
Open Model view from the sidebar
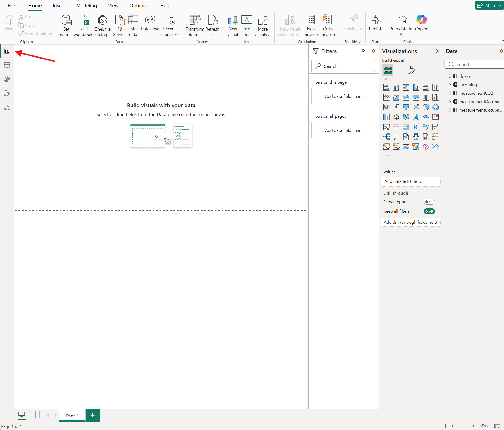[7, 79]
